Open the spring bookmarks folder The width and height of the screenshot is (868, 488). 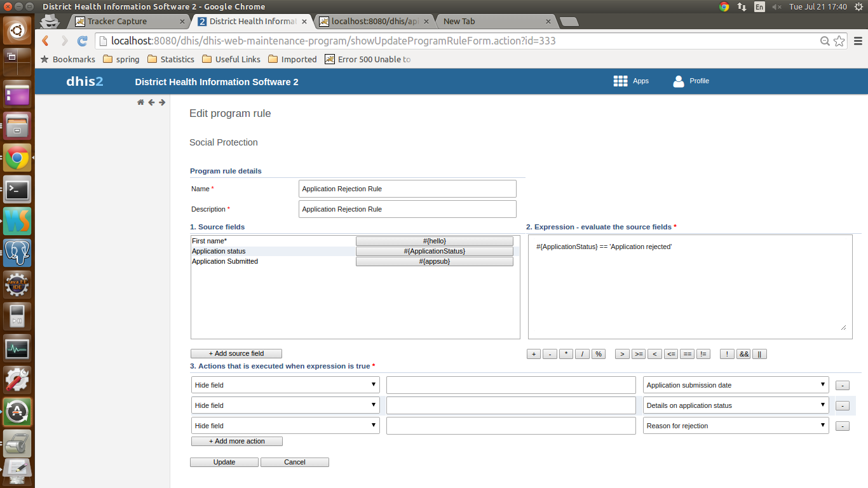[121, 59]
